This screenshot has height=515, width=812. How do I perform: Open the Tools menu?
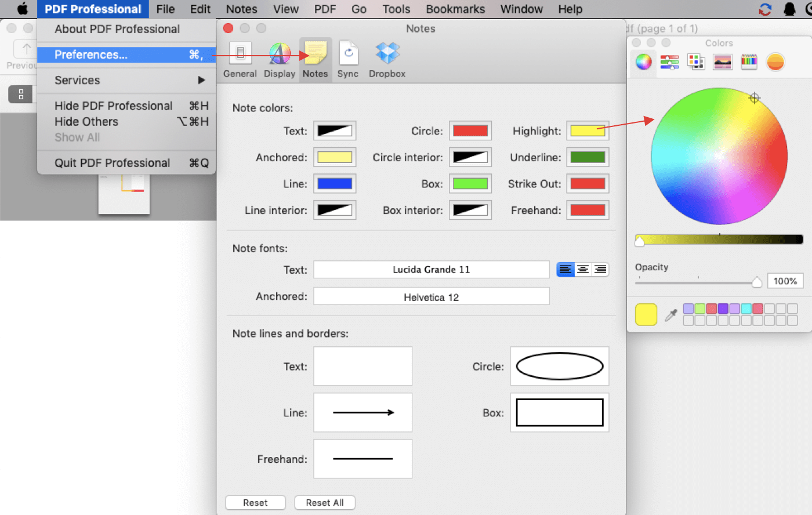tap(396, 9)
